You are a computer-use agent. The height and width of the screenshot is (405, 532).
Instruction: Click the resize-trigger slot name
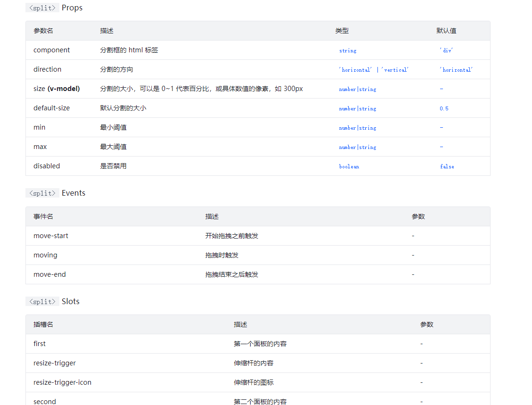(55, 363)
